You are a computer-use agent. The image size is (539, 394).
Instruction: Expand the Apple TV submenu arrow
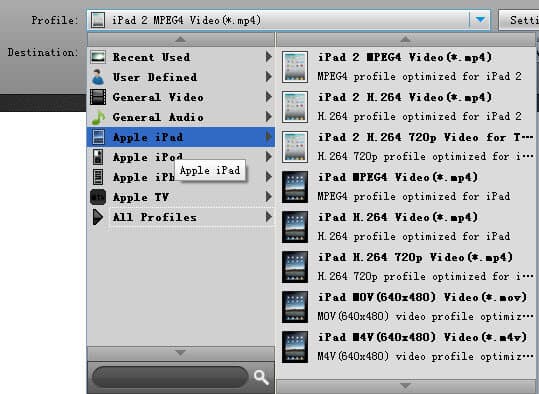point(269,197)
